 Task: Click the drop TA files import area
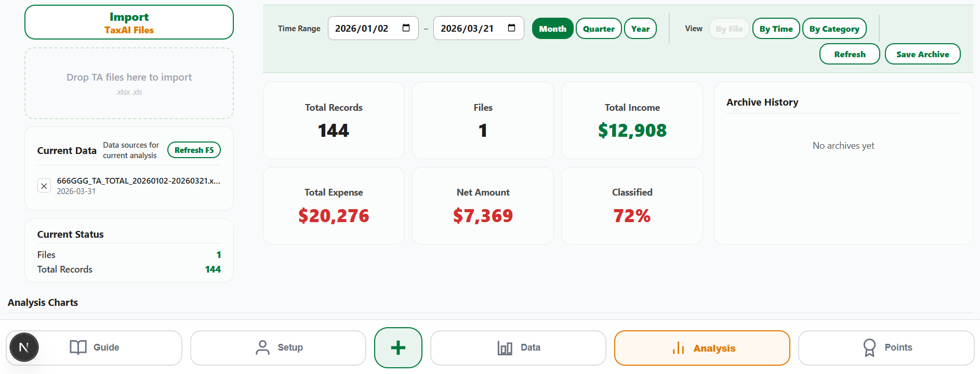pyautogui.click(x=129, y=83)
